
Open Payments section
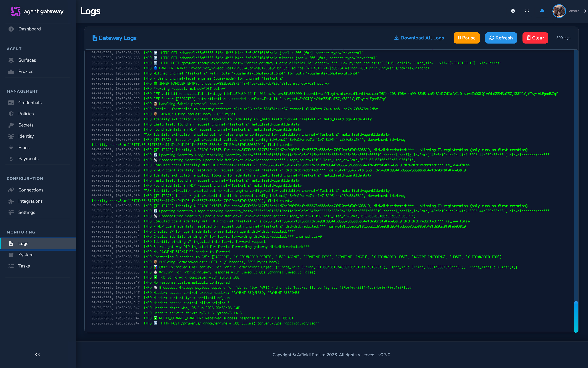tap(28, 159)
